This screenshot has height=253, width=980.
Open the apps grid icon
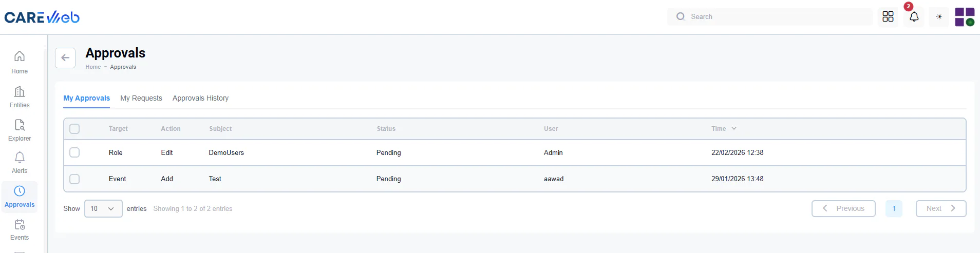point(888,16)
